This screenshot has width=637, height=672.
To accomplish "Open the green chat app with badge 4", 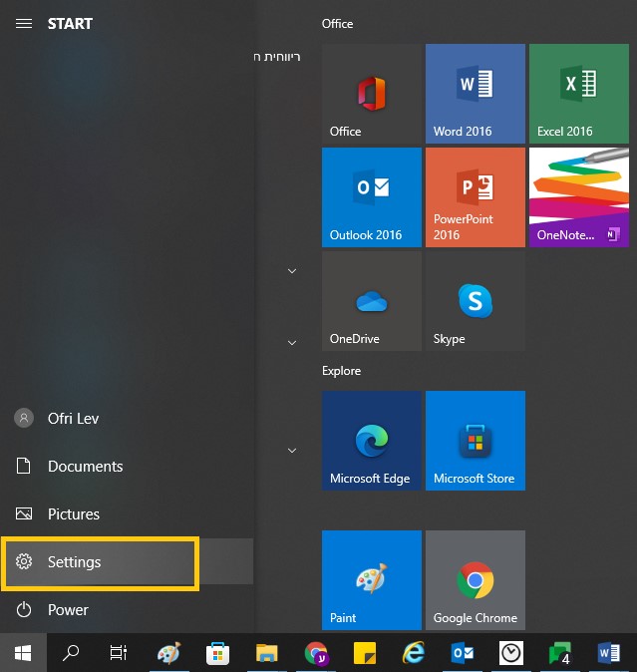I will pyautogui.click(x=560, y=653).
